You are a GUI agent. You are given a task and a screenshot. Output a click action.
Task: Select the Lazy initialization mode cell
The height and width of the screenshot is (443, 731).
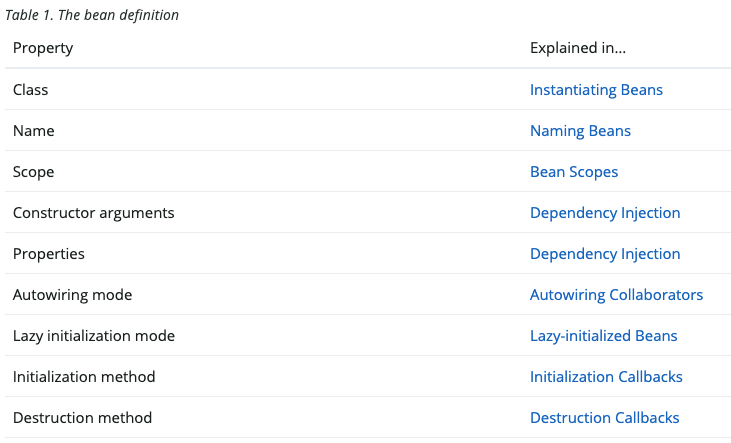tap(94, 336)
